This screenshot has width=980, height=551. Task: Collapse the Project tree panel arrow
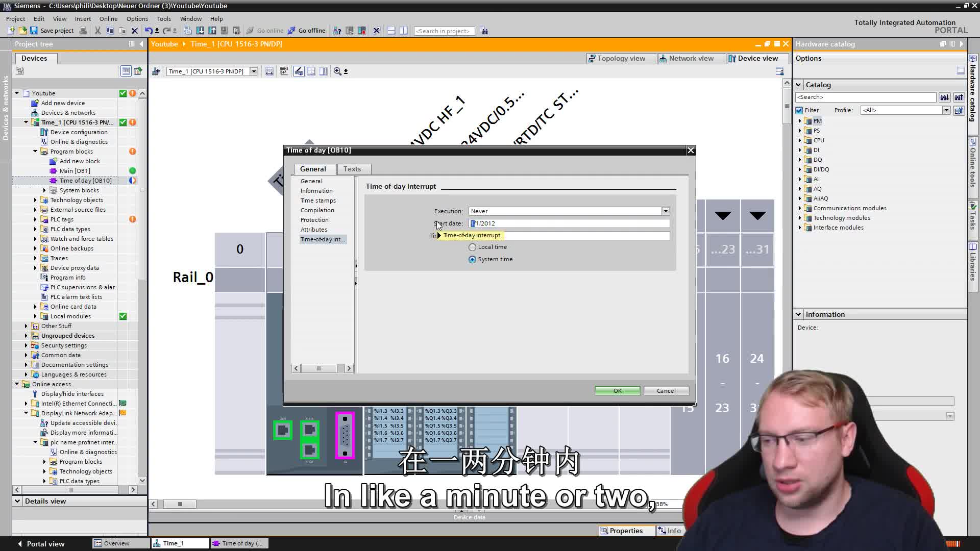tap(142, 44)
